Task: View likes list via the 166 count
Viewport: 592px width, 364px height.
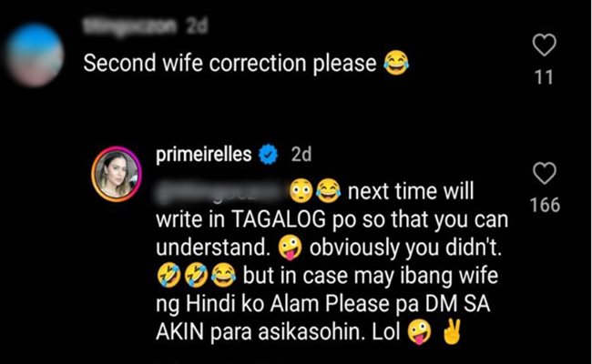Action: tap(545, 205)
